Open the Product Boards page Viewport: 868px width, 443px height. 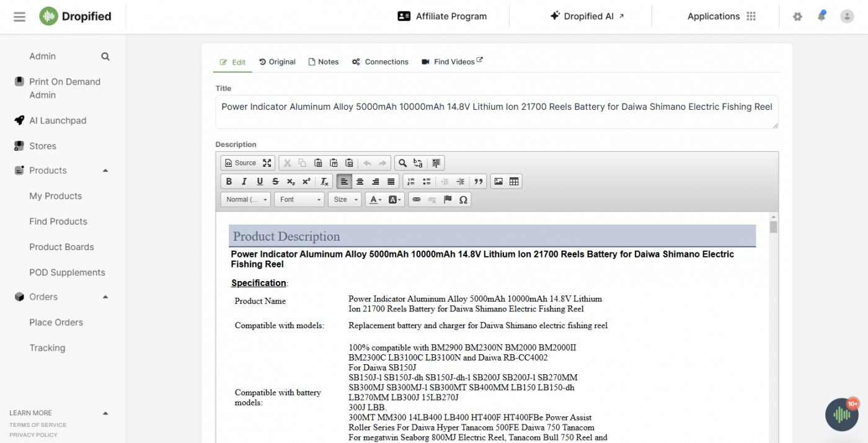click(x=61, y=247)
